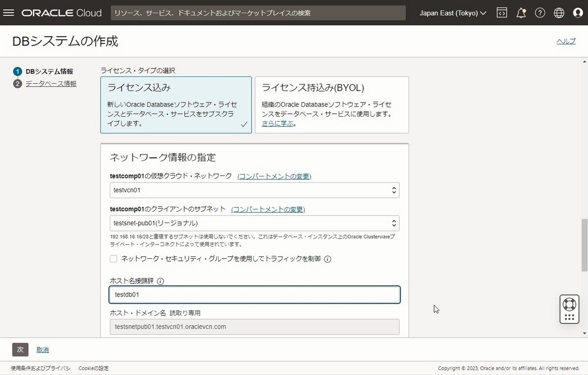Click the info icon beside ホスト名接頭辞
This screenshot has width=588, height=375.
click(x=160, y=281)
